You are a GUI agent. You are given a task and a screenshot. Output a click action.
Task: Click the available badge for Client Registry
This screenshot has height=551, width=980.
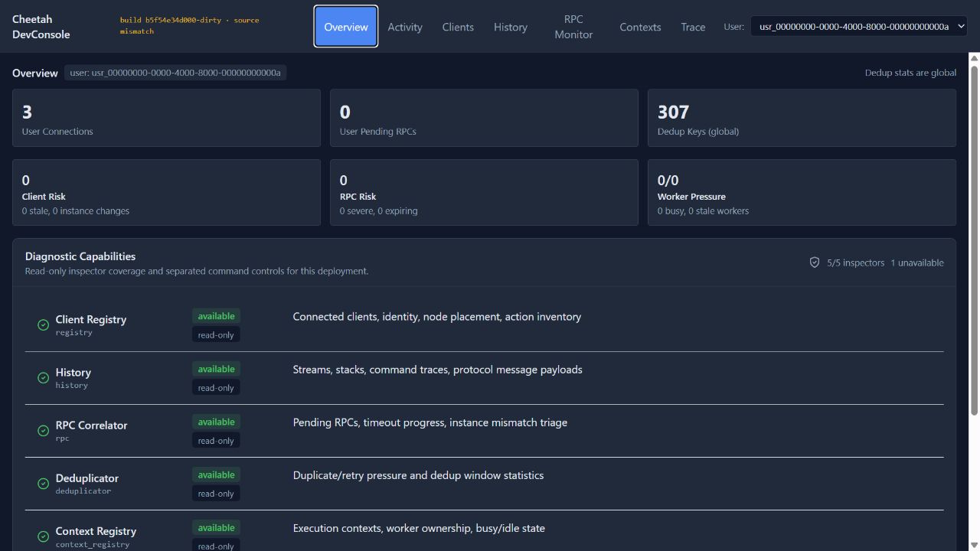click(x=216, y=316)
